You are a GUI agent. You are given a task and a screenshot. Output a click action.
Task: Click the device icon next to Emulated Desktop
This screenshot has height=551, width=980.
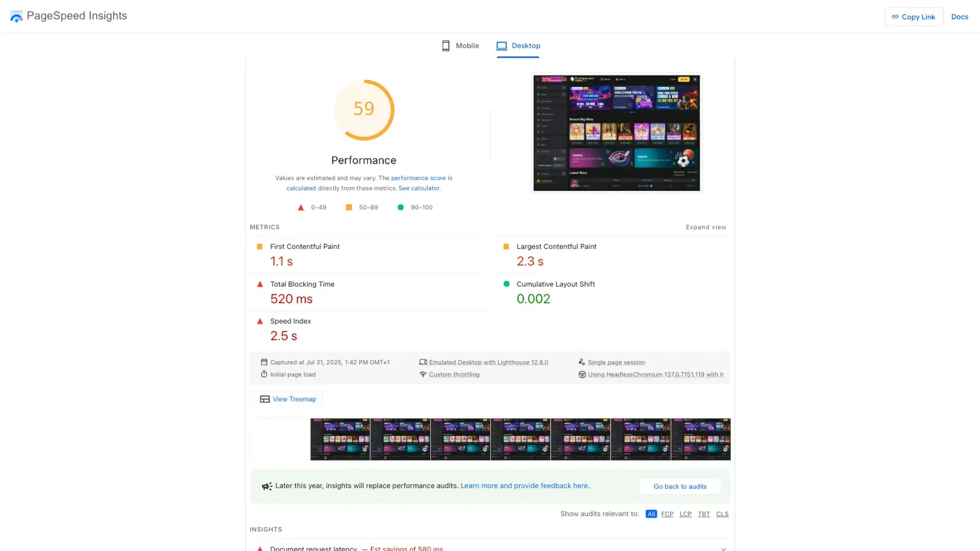423,362
